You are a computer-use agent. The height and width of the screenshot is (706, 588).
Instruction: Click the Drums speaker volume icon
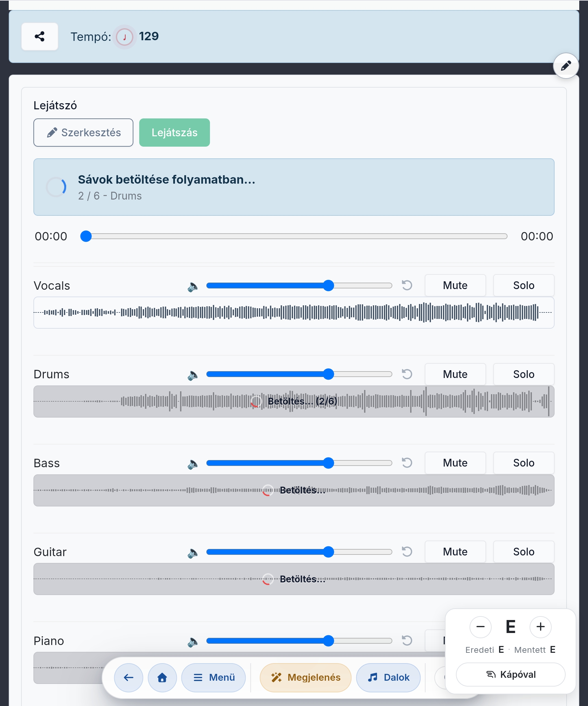193,375
